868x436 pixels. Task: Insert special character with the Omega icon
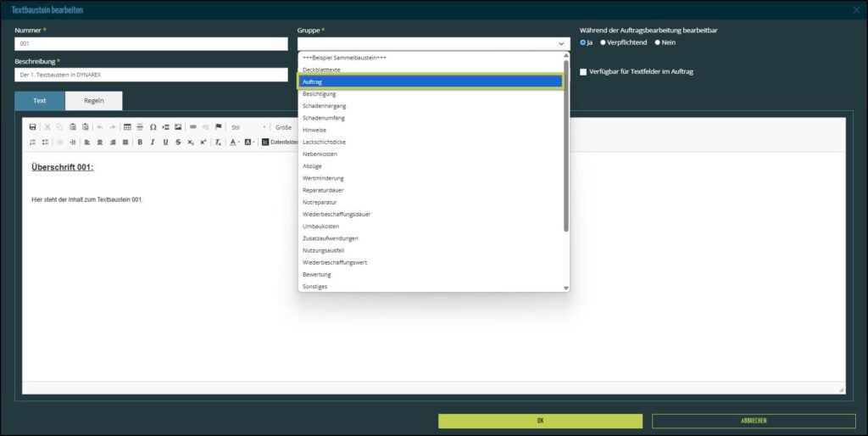coord(153,127)
